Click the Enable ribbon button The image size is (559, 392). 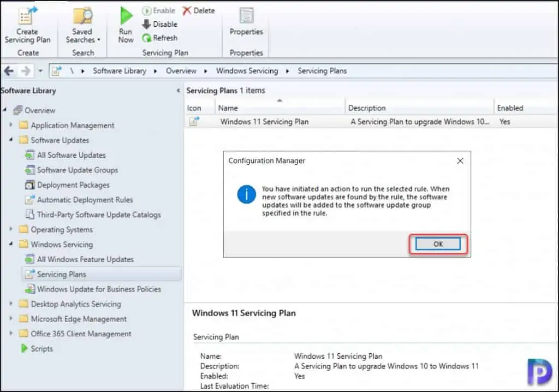[159, 11]
